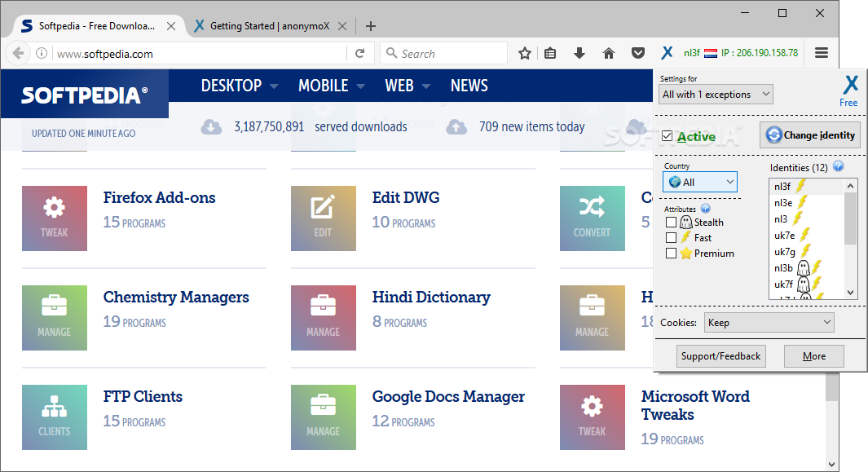Viewport: 868px width, 472px height.
Task: Click the FTP Clients CLIENTS tile
Action: (55, 417)
